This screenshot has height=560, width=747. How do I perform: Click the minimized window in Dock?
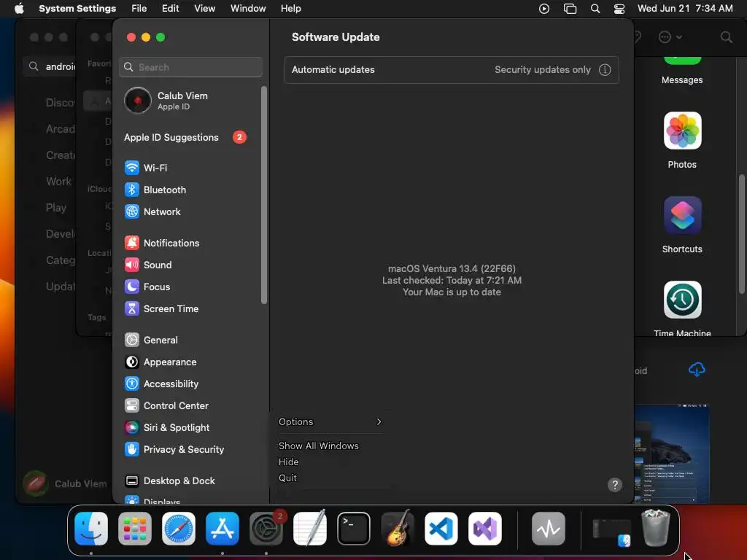pyautogui.click(x=612, y=532)
